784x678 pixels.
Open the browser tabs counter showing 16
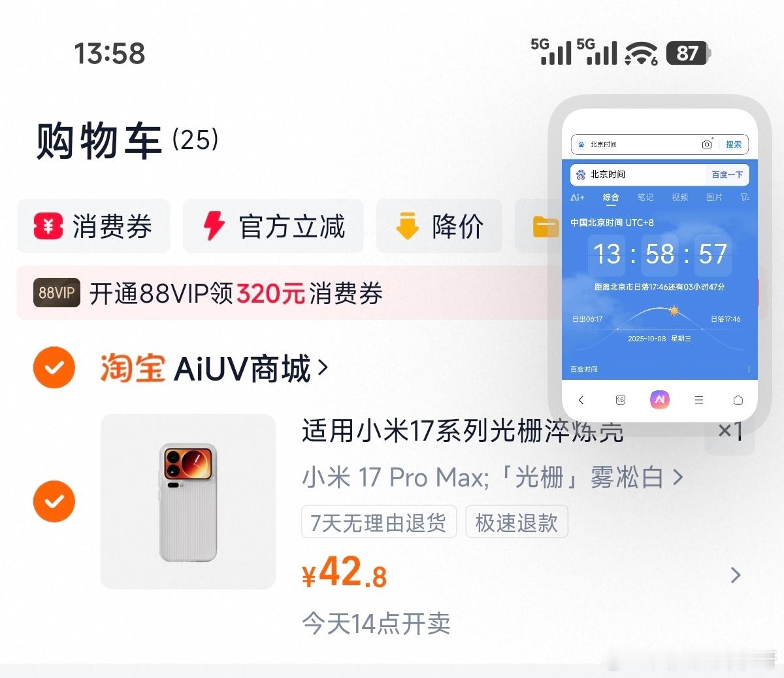[x=620, y=400]
